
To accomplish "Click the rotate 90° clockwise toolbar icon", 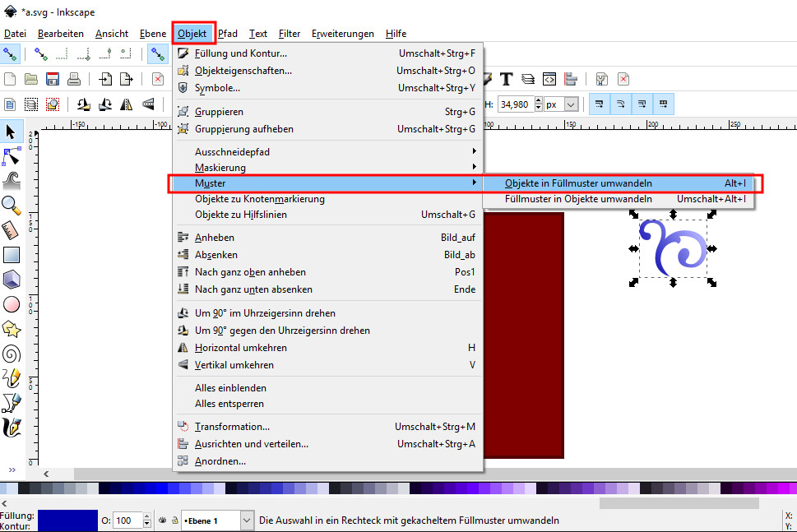I will [104, 104].
